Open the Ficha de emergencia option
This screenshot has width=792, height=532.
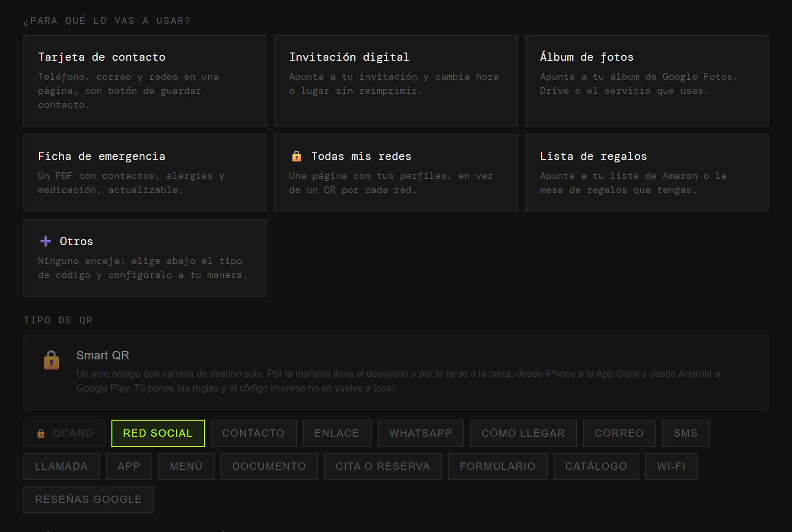pyautogui.click(x=145, y=173)
